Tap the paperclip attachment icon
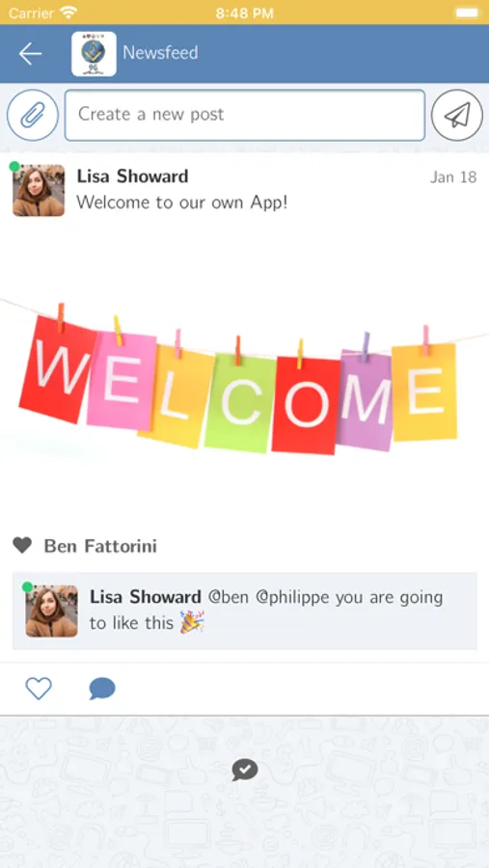This screenshot has width=489, height=868. point(33,115)
